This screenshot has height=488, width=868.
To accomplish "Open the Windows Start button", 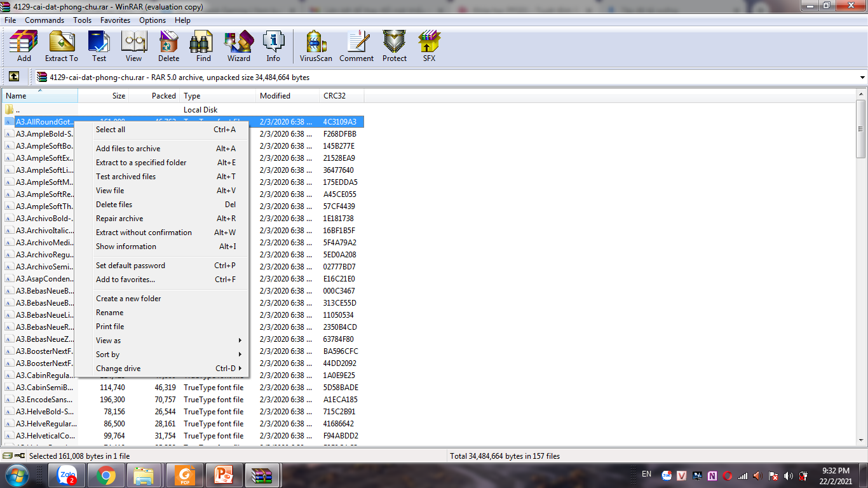I will (17, 475).
